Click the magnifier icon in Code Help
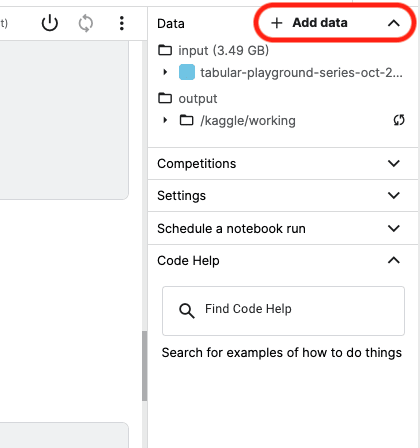The height and width of the screenshot is (448, 420). click(187, 311)
